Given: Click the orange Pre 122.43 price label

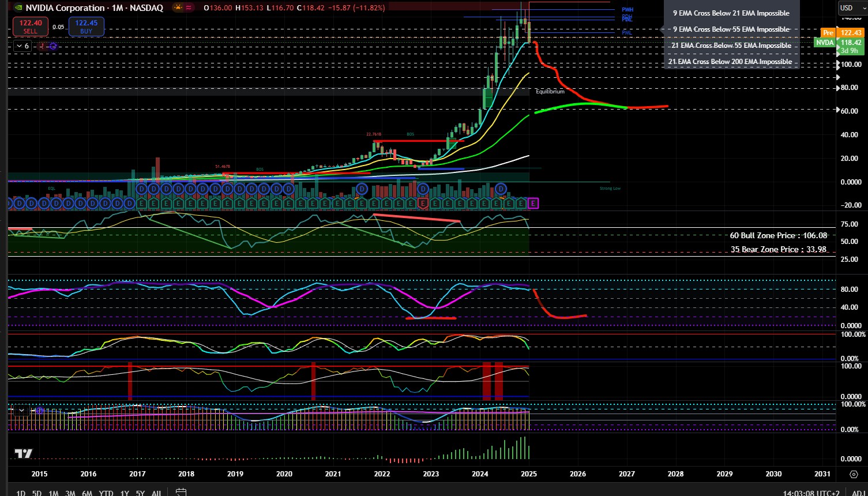Looking at the screenshot, I should 843,33.
